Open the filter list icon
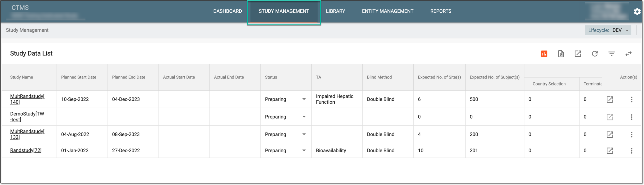Viewport: 644px width, 185px height. click(612, 54)
